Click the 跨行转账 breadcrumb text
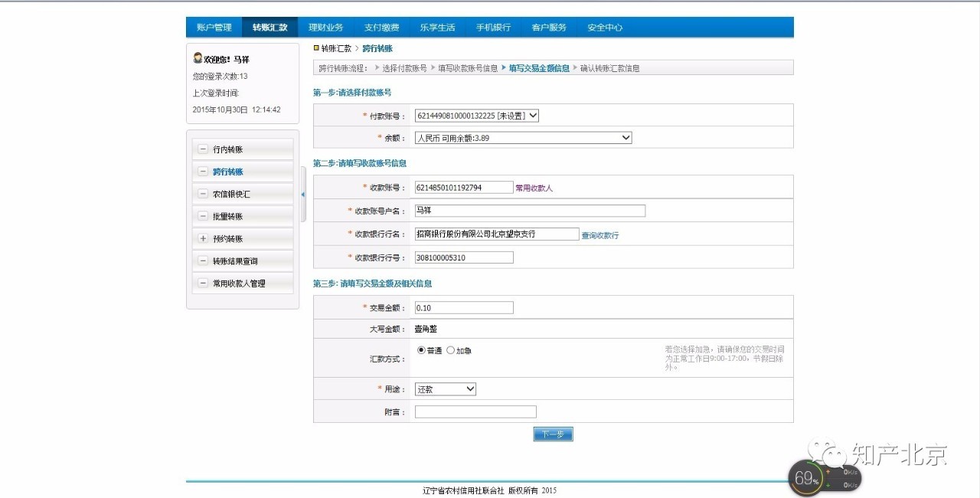Screen dimensions: 980x498 pos(377,48)
